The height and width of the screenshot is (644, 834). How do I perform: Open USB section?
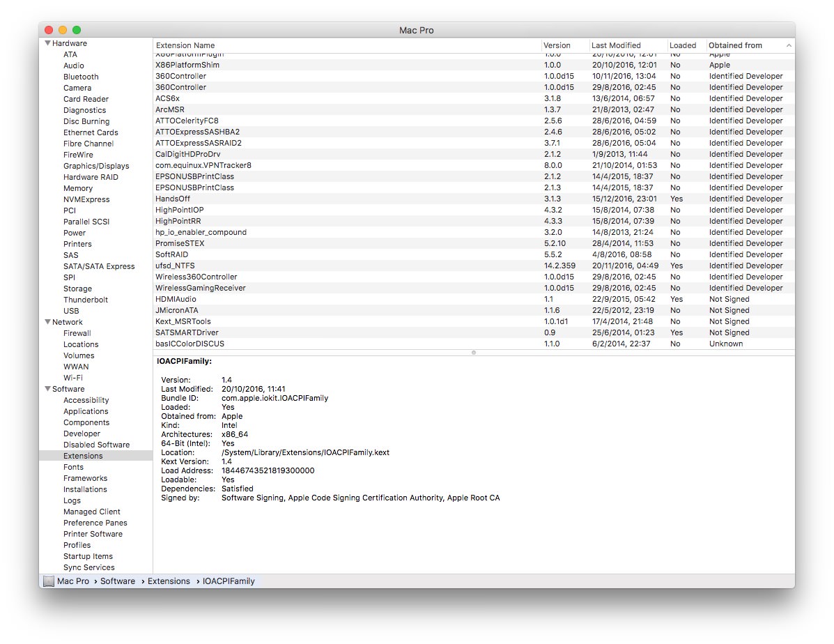pyautogui.click(x=71, y=312)
